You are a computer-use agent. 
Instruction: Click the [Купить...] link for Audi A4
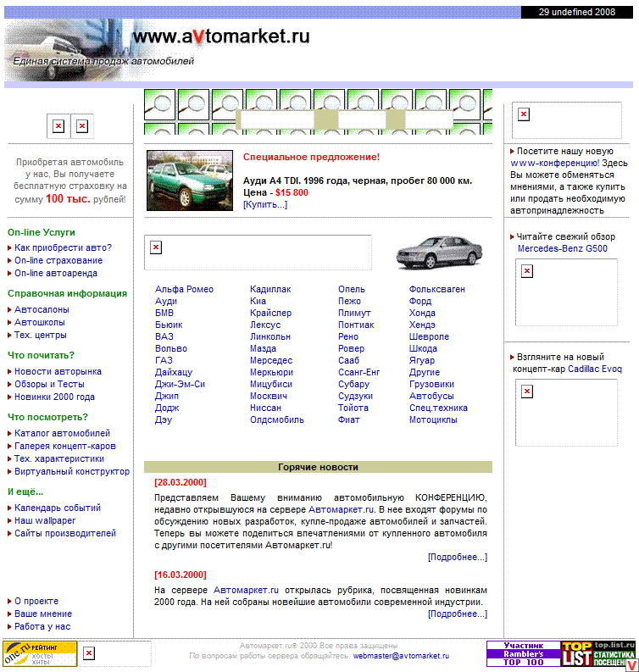265,205
